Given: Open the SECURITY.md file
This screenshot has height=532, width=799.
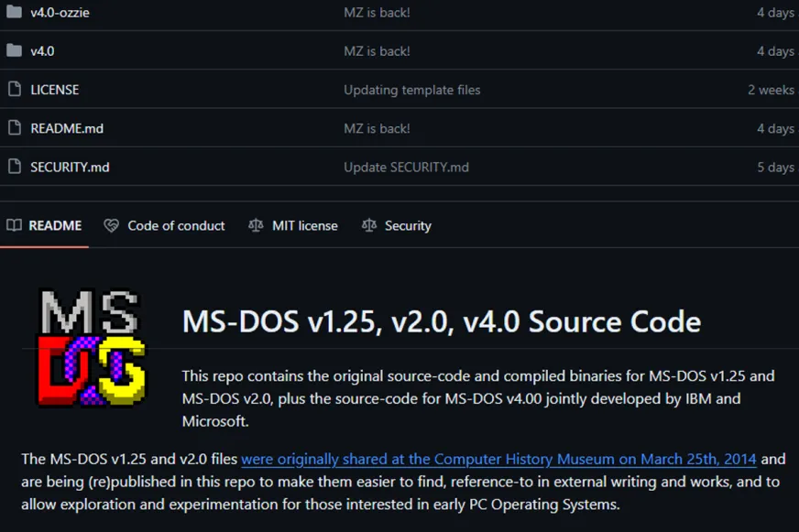Looking at the screenshot, I should [x=70, y=167].
